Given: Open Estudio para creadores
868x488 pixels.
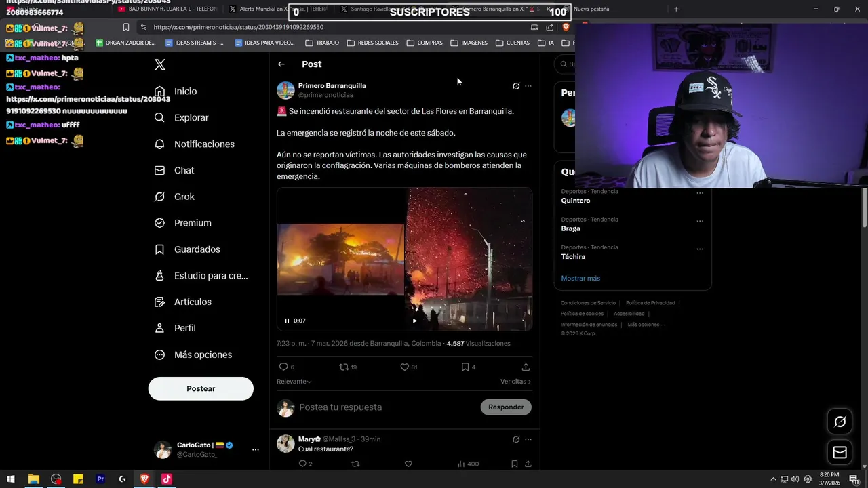Looking at the screenshot, I should coord(201,276).
